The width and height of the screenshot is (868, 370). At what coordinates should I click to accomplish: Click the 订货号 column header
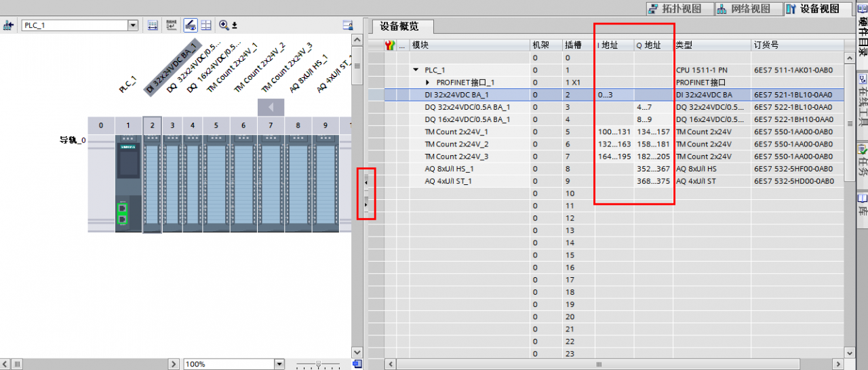pyautogui.click(x=797, y=45)
